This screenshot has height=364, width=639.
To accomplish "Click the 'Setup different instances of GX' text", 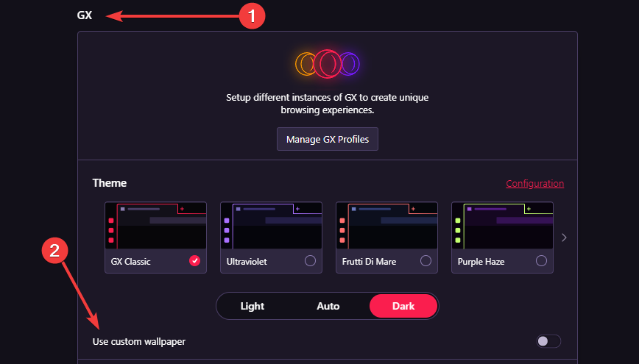I will (x=328, y=104).
